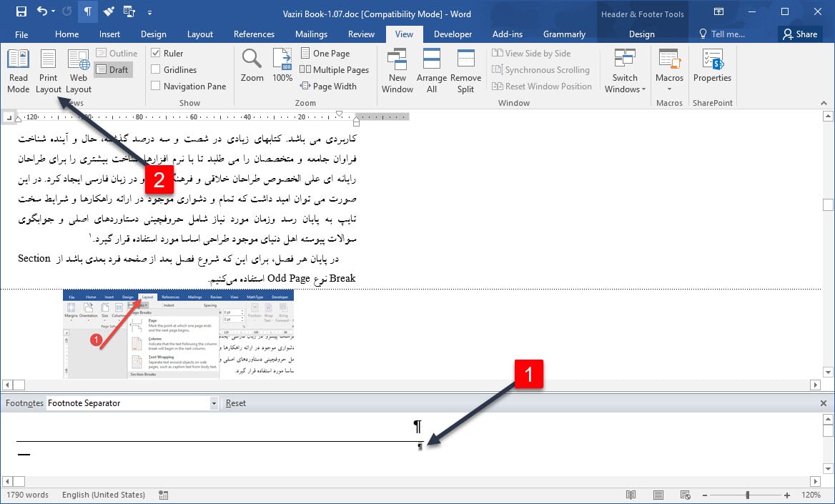This screenshot has height=504, width=835.
Task: Open the Footnote Separator dropdown
Action: (214, 403)
